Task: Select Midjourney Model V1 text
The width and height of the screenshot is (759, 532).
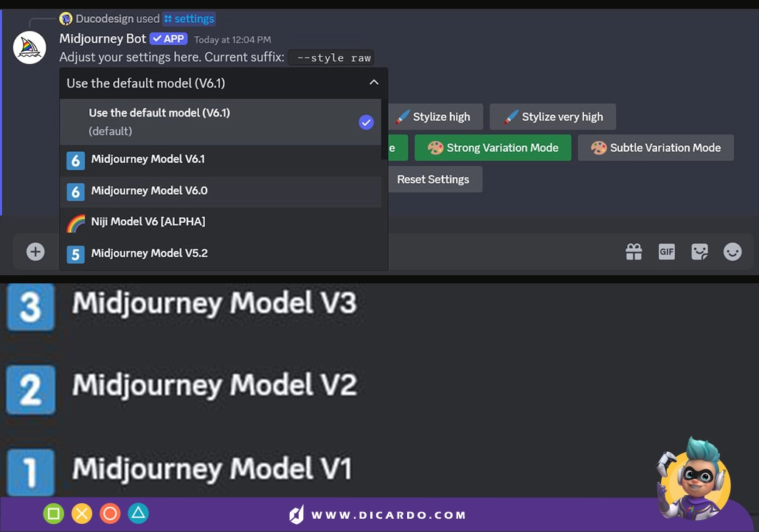Action: pyautogui.click(x=212, y=469)
